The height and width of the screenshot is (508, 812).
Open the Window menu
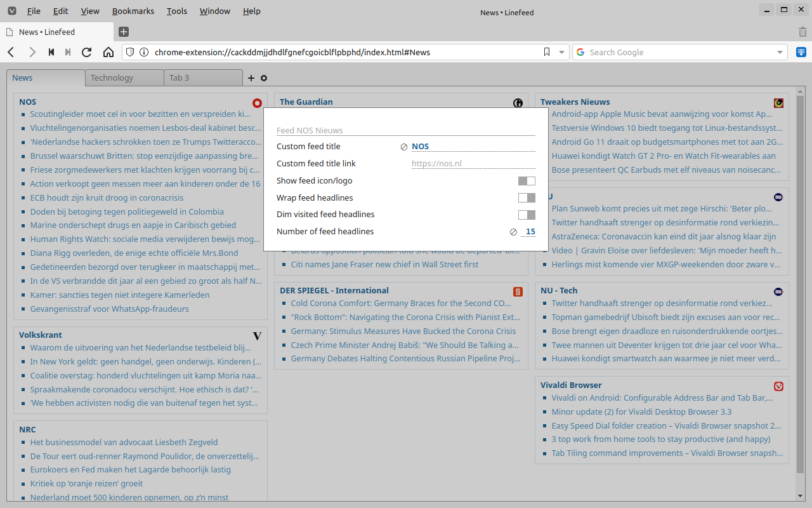[215, 11]
